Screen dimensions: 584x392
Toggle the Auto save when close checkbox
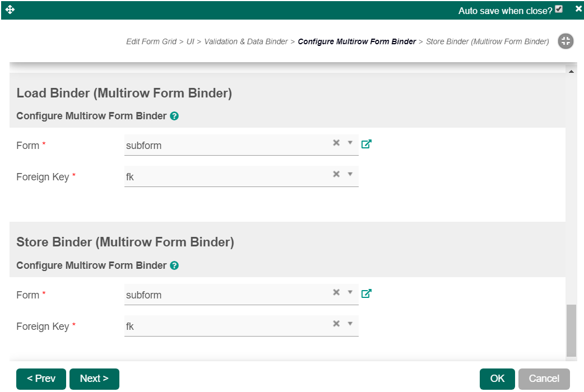(x=558, y=9)
